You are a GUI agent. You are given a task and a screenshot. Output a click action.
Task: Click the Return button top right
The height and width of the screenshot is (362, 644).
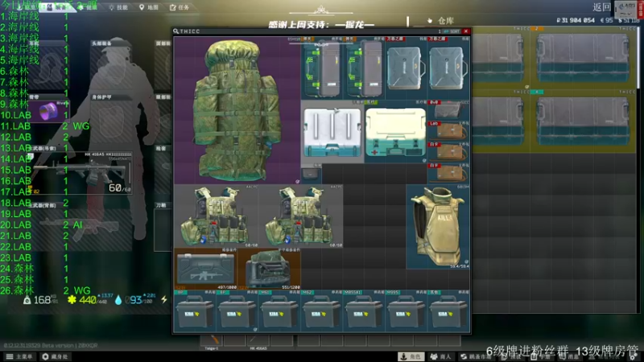click(601, 7)
